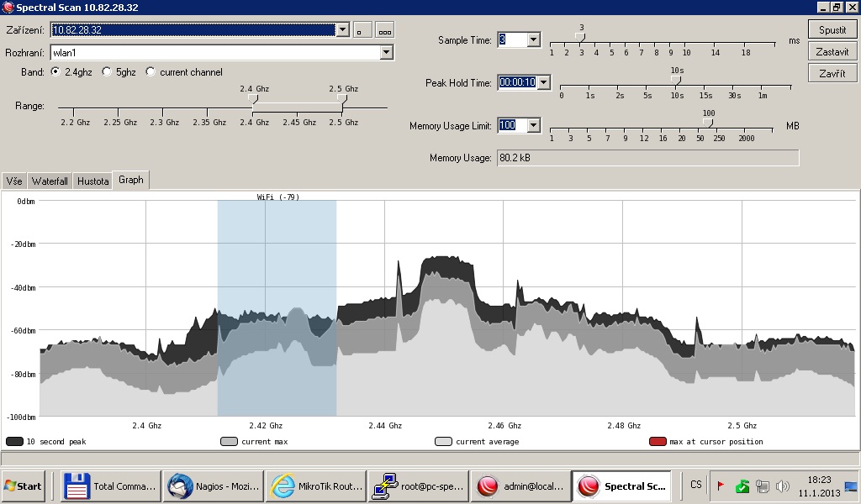This screenshot has width=861, height=504.
Task: Click the Memory Usage Limit value field
Action: coord(512,125)
